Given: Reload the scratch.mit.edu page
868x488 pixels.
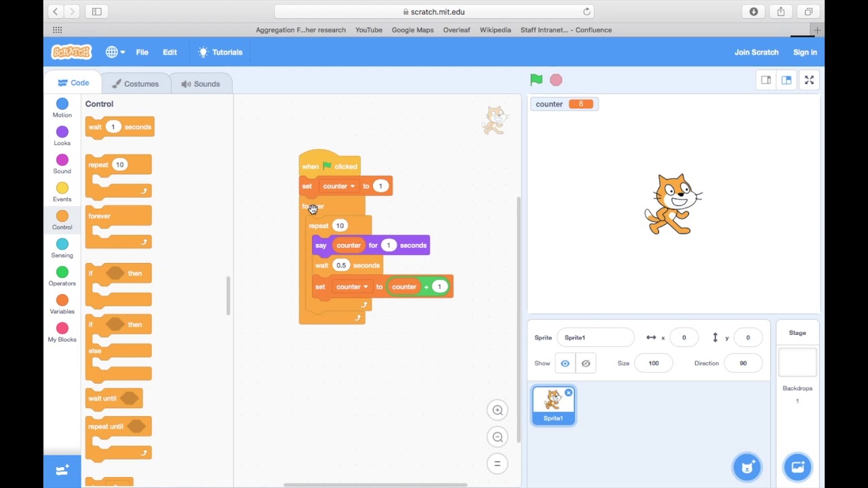Looking at the screenshot, I should 587,12.
